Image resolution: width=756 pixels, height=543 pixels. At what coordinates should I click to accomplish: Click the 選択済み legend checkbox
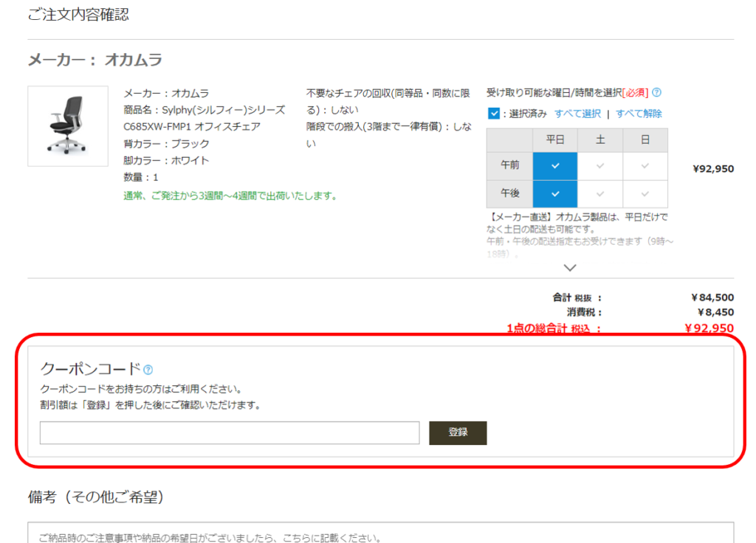(x=494, y=114)
